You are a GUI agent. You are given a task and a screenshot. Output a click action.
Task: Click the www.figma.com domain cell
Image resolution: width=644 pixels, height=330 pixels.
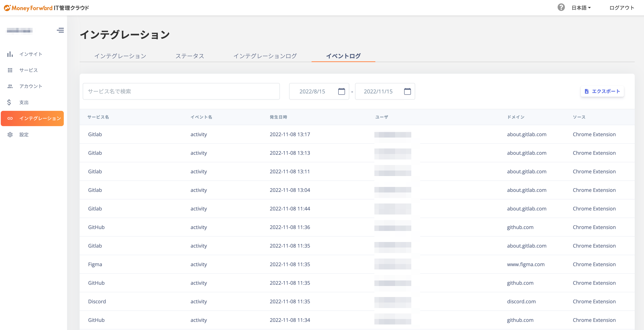coord(526,264)
